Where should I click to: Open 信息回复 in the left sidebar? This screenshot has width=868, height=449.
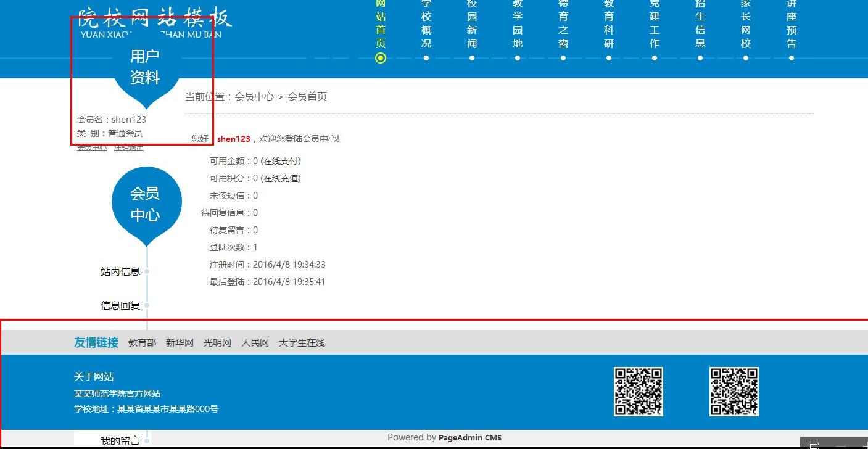[120, 305]
